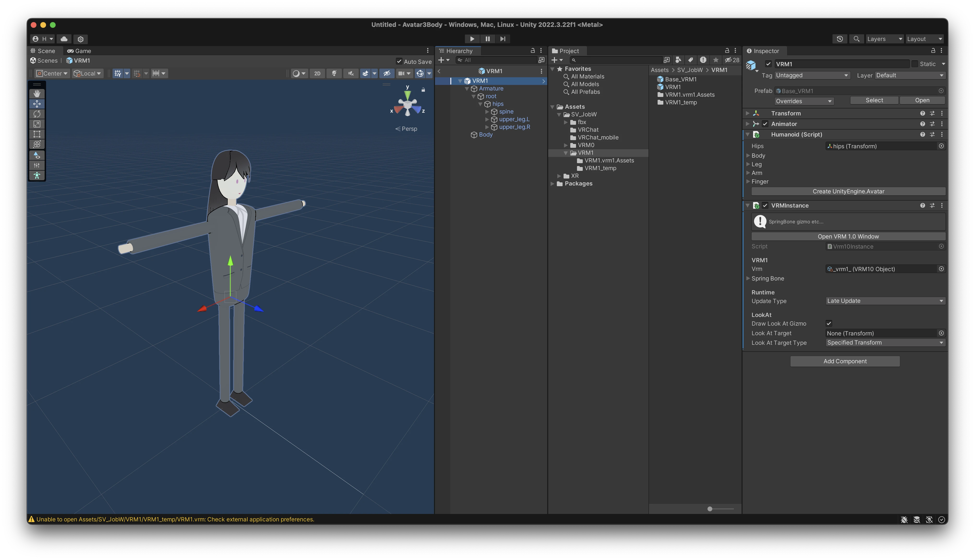The height and width of the screenshot is (560, 975).
Task: Select upper_leg.L in Hierarchy
Action: tap(514, 119)
